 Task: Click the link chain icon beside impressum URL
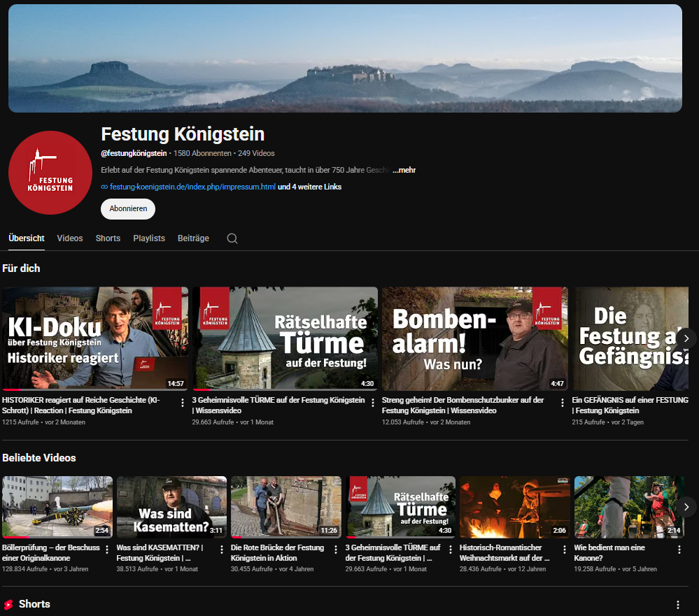tap(104, 187)
